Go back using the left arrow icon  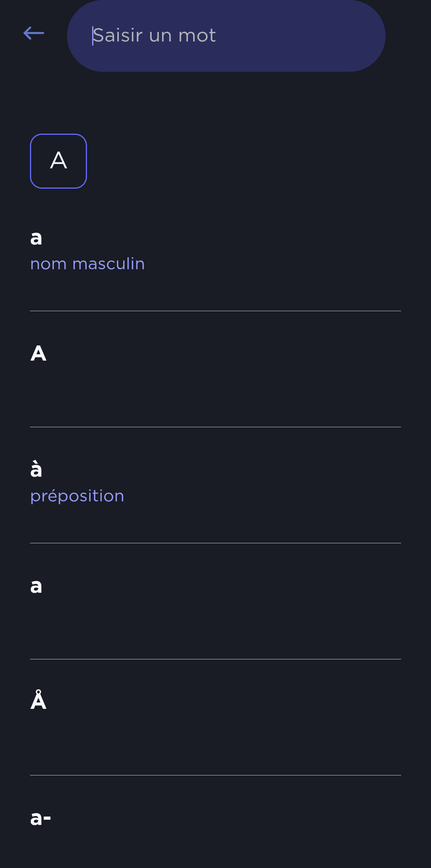pos(34,33)
